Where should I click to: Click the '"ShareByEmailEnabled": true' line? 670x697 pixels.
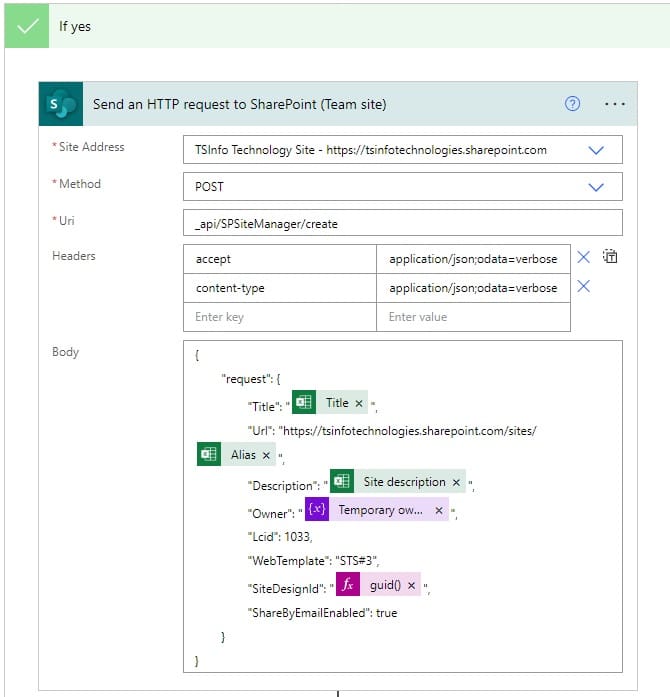tap(322, 613)
